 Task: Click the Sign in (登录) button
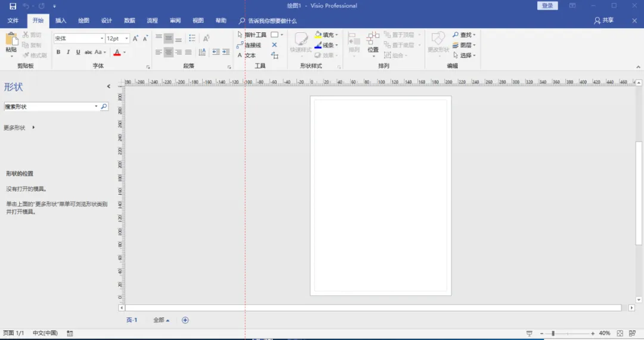(547, 6)
